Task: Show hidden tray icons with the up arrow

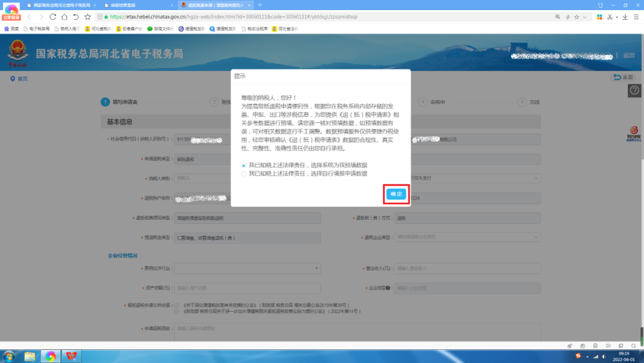Action: point(587,356)
